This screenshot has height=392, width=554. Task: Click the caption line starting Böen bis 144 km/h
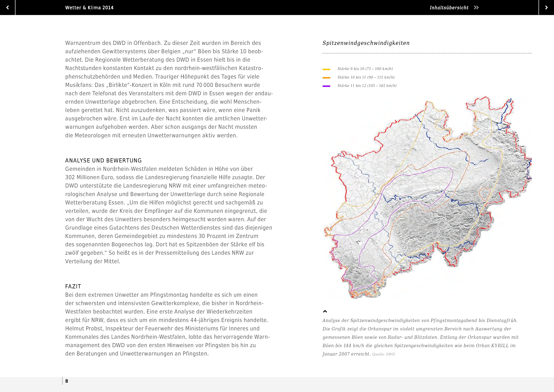tap(419, 346)
